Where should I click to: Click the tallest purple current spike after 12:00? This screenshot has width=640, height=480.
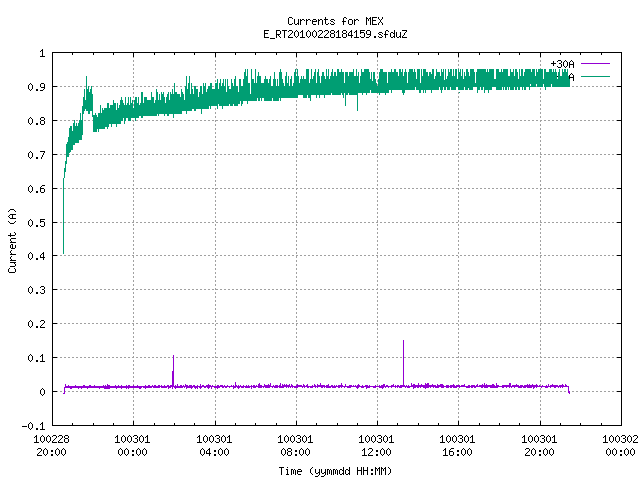tap(403, 362)
